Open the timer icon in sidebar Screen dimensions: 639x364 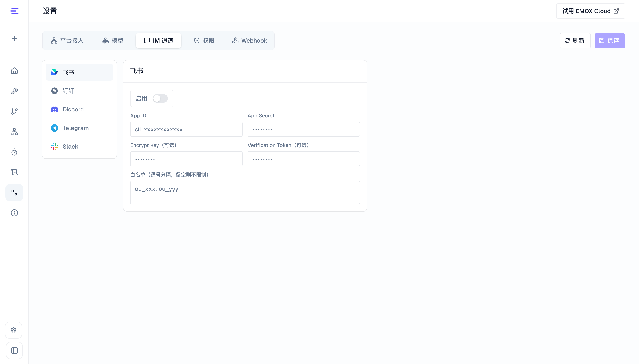(x=14, y=152)
